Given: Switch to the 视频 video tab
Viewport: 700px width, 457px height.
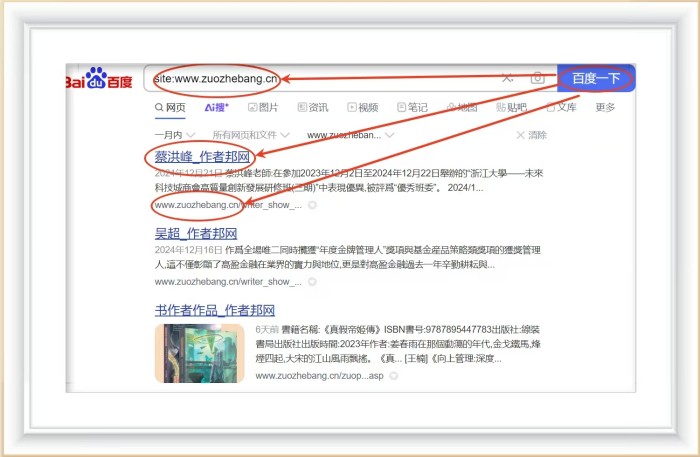Looking at the screenshot, I should point(362,107).
